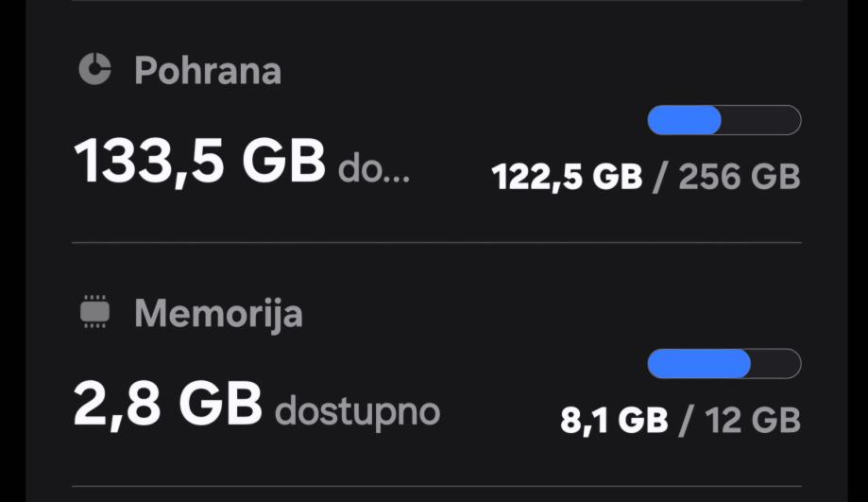Click the 122,5 GB used storage text

point(567,177)
